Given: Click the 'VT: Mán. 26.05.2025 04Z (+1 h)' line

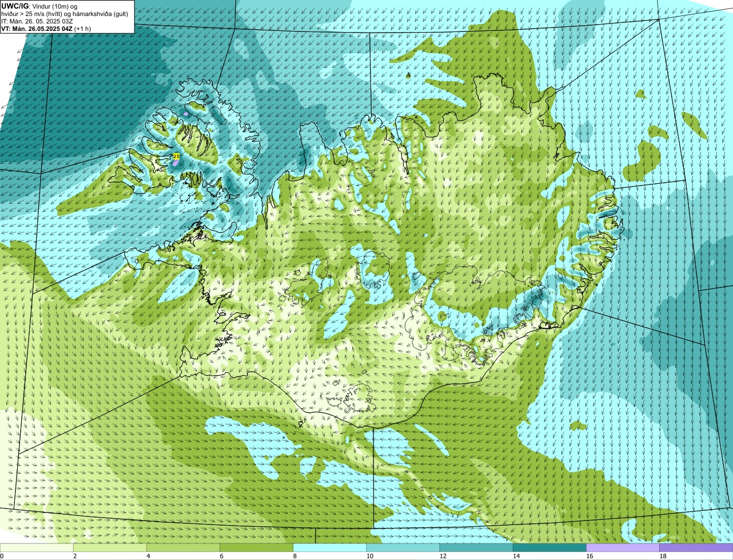Looking at the screenshot, I should (46, 29).
